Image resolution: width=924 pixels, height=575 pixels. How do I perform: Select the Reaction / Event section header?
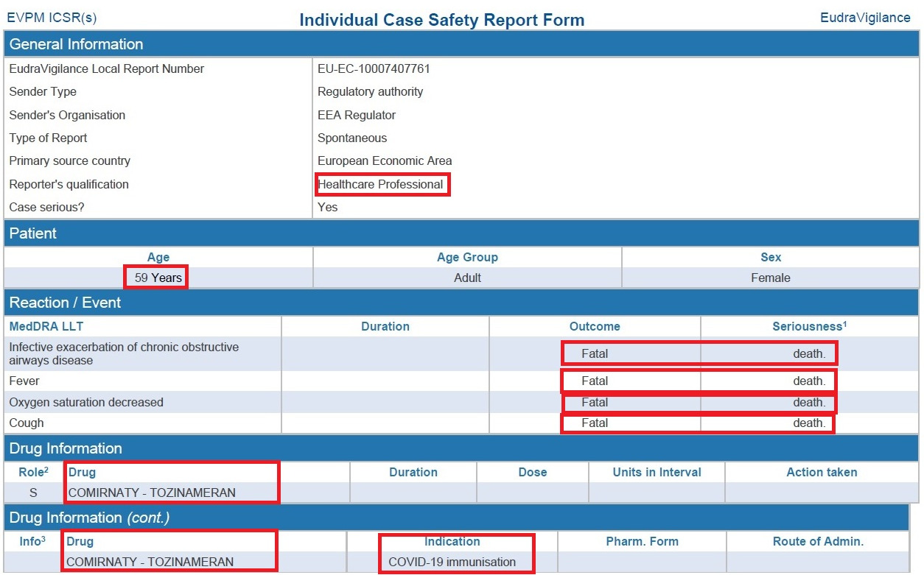point(65,303)
